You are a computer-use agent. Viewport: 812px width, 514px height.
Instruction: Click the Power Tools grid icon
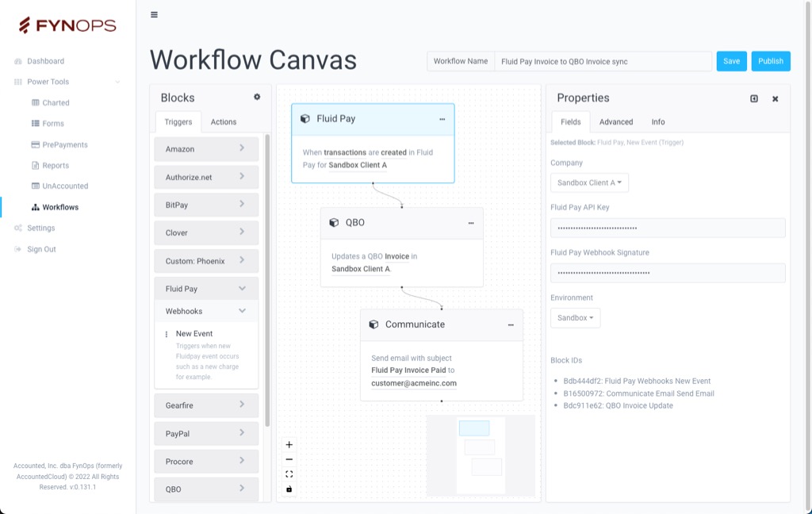18,82
